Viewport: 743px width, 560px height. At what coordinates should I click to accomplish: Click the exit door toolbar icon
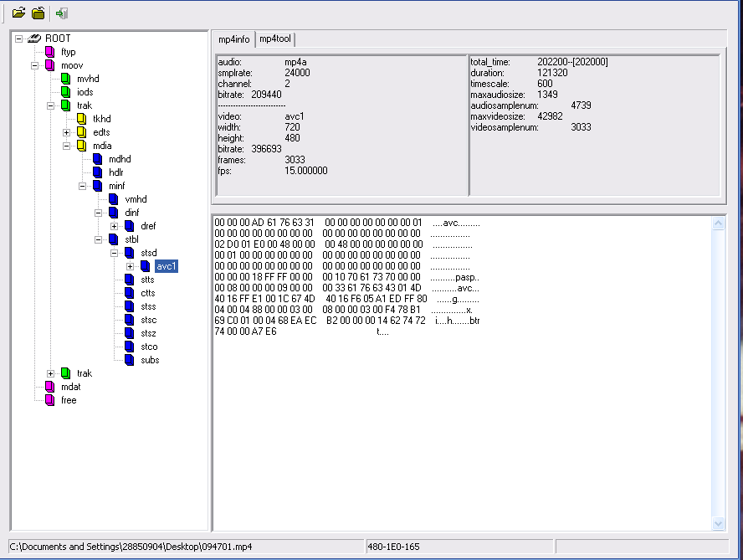coord(62,13)
